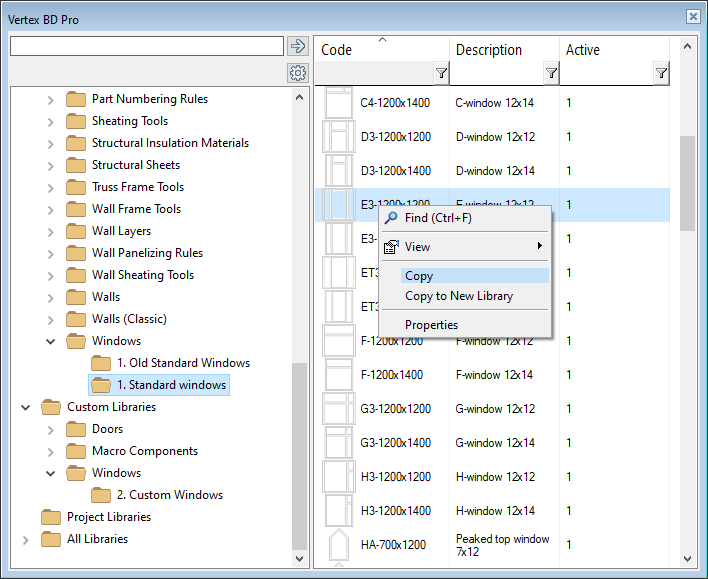Collapse the Custom Libraries node

[x=26, y=407]
